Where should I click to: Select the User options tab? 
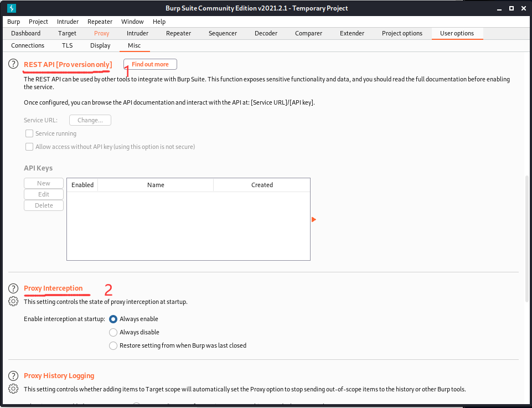pyautogui.click(x=457, y=33)
